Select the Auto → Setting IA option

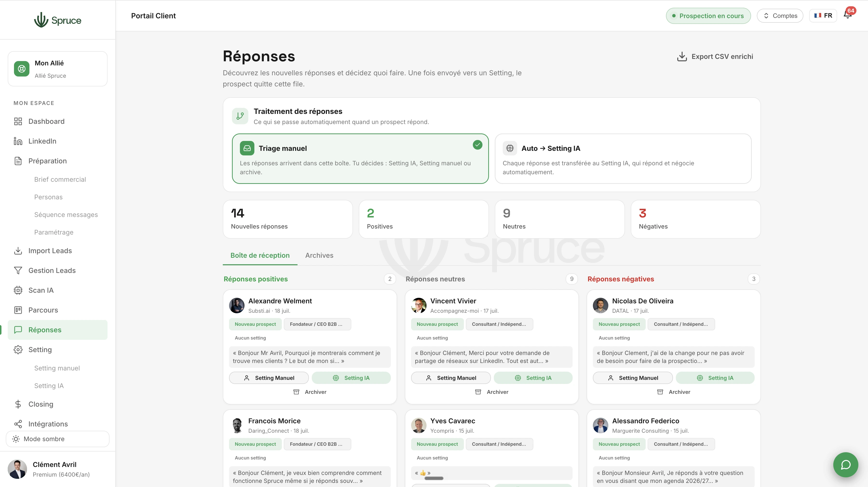pyautogui.click(x=623, y=159)
